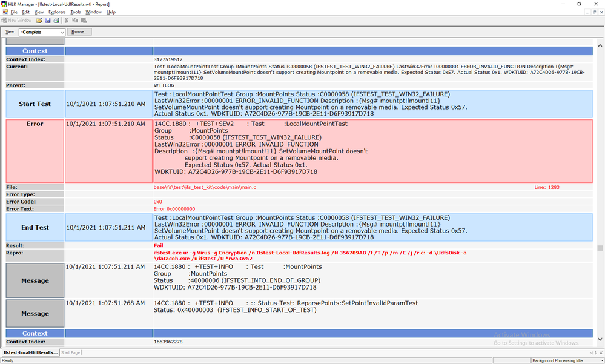Open the View menu

(x=39, y=12)
